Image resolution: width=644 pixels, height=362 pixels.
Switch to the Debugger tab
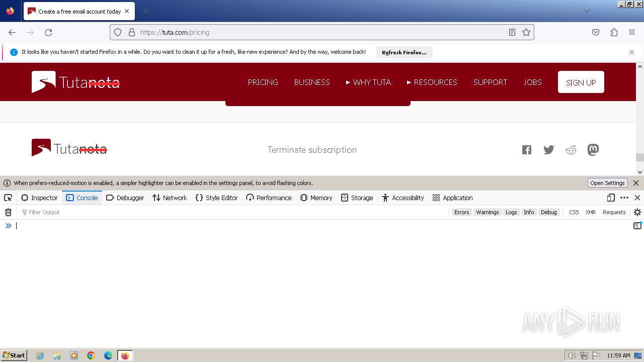(x=125, y=198)
